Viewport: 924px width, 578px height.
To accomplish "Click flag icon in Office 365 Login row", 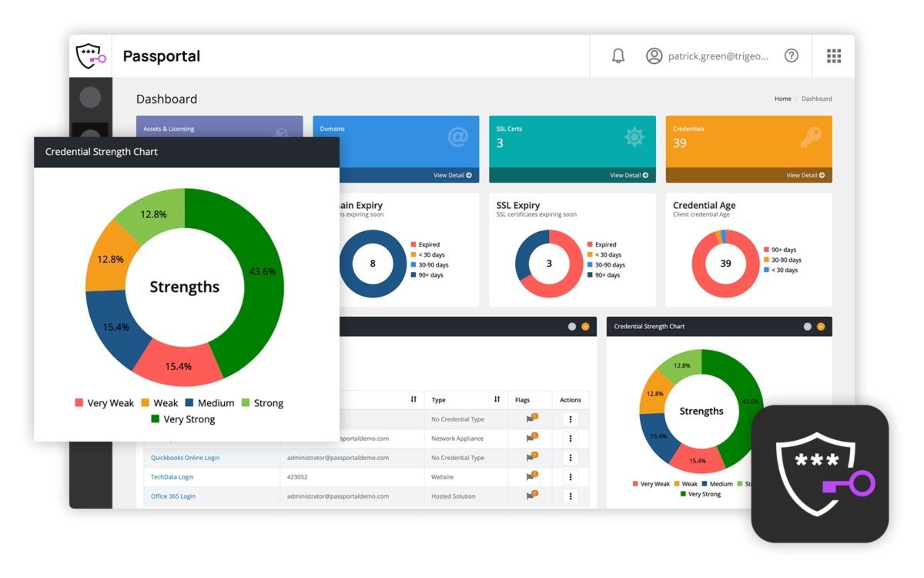I will click(531, 496).
